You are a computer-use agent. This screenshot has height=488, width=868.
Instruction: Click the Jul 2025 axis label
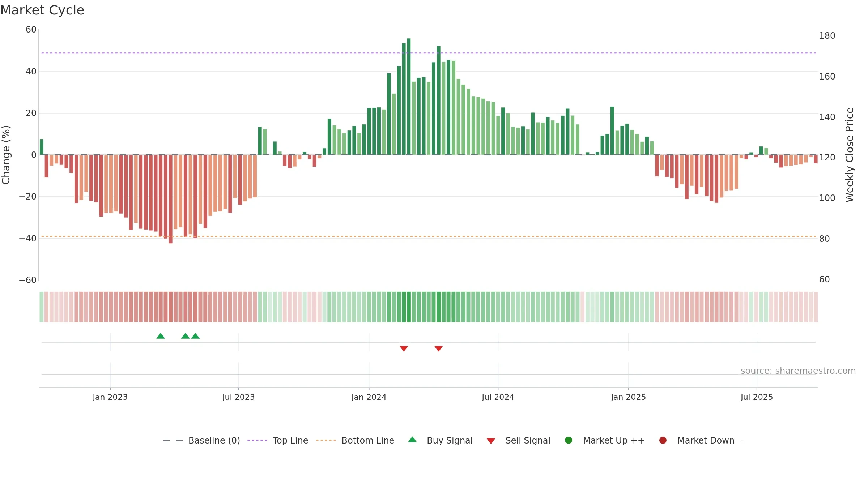(757, 397)
